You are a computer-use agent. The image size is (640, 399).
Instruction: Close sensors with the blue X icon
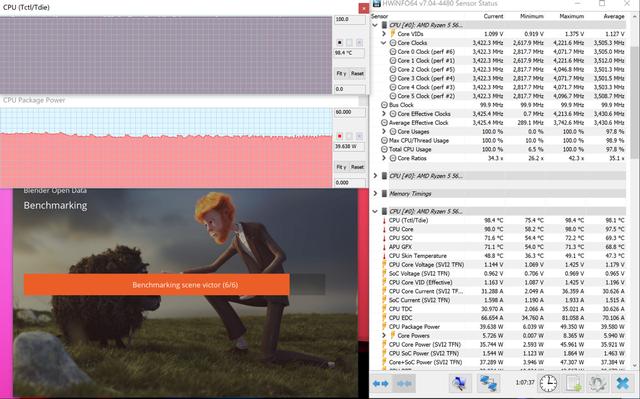click(x=622, y=383)
